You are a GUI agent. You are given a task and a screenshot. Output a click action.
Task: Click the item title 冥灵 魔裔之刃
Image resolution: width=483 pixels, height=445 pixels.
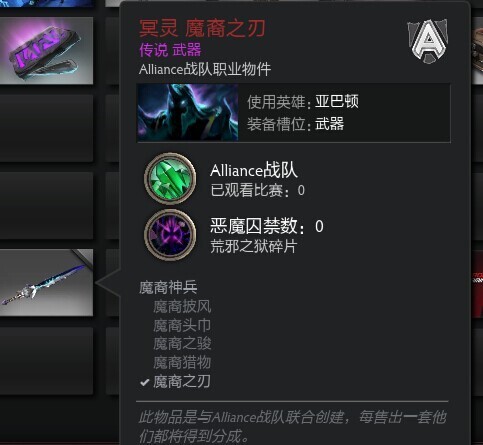click(202, 28)
